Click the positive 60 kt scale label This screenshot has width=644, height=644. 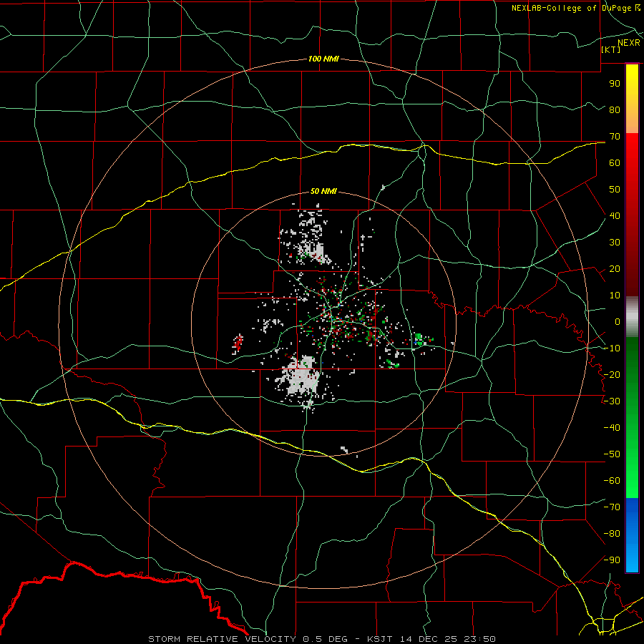(615, 163)
